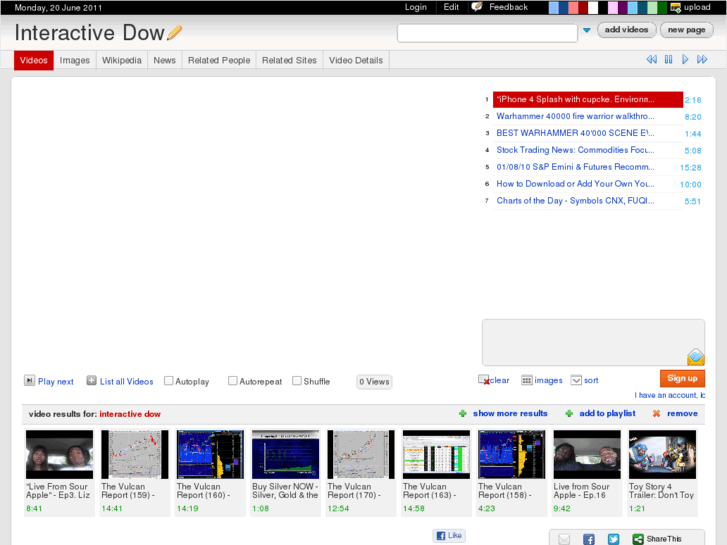
Task: Enable the Autorepeat checkbox
Action: click(233, 381)
